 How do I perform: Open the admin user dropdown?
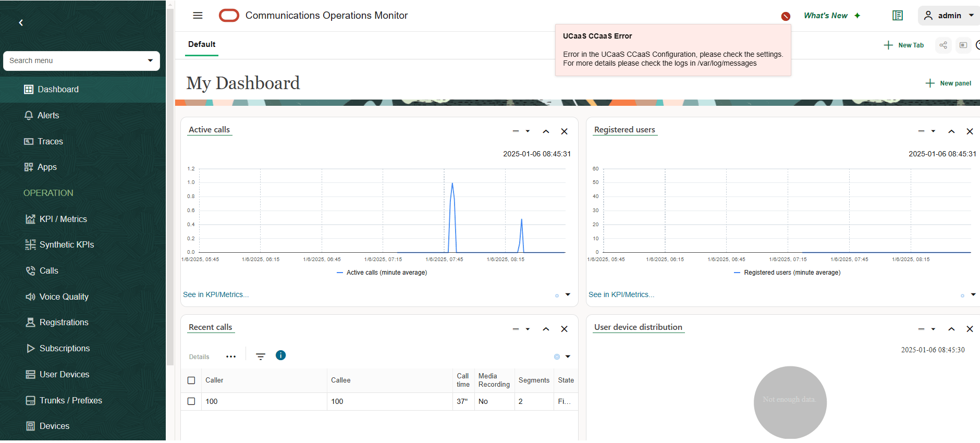coord(949,16)
